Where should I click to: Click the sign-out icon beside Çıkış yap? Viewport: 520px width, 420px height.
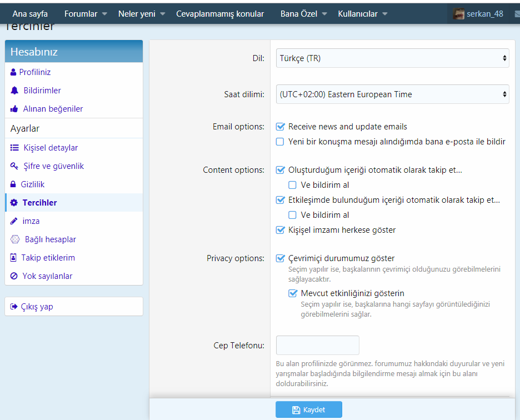[x=13, y=307]
